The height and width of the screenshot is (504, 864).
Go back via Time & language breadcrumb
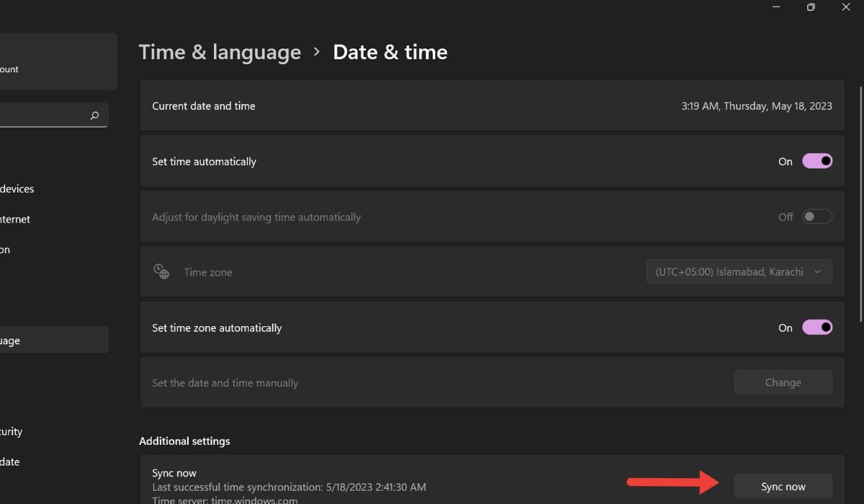point(220,52)
